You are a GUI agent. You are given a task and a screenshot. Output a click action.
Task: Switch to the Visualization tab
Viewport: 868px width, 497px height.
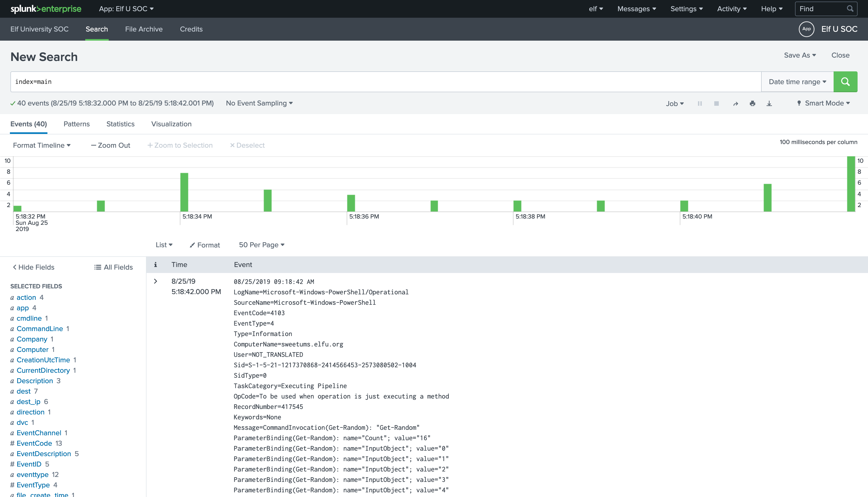(x=172, y=124)
